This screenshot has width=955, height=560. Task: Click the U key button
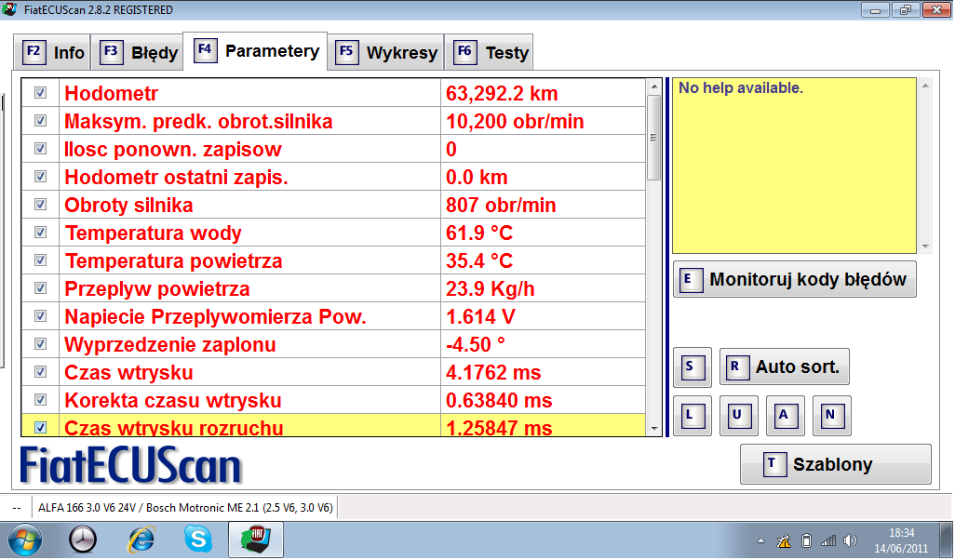[739, 417]
